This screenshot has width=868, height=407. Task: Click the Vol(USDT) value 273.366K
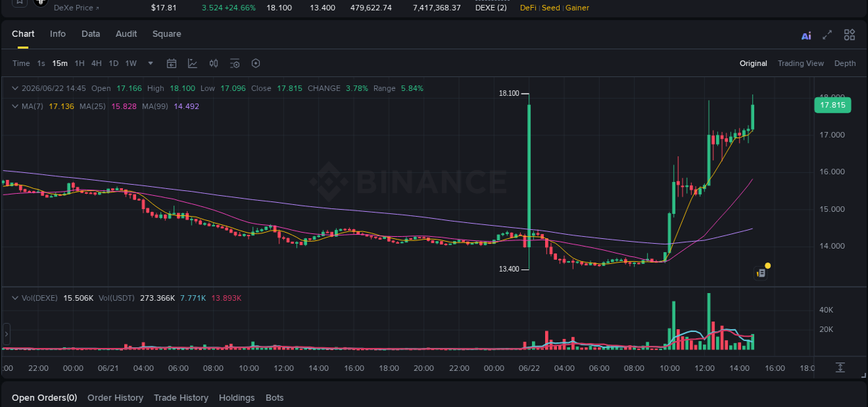tap(156, 298)
